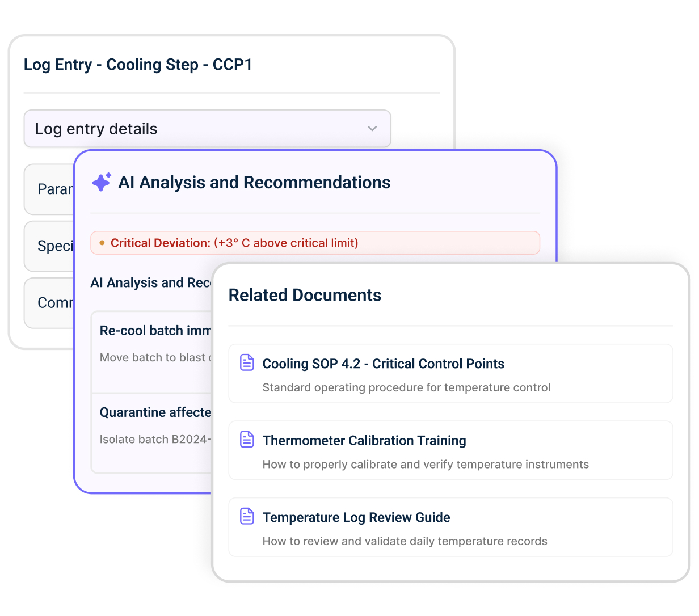Open the Thermometer Calibration Training document
This screenshot has height=616, width=699.
point(364,440)
